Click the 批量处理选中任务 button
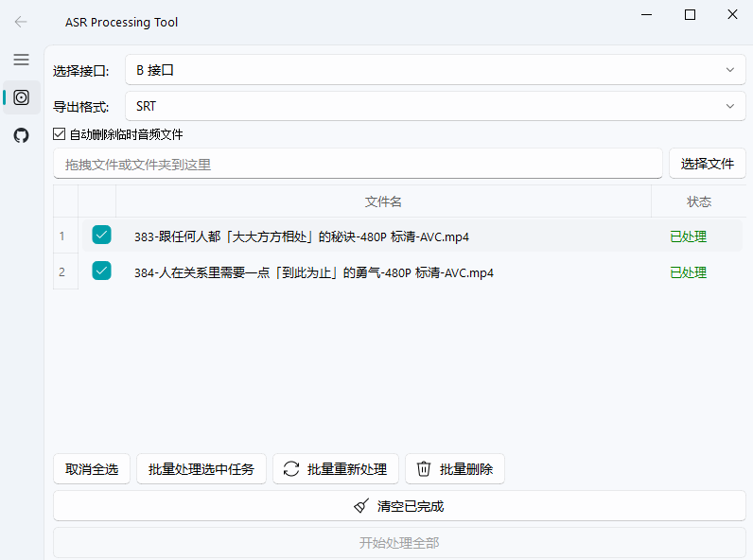This screenshot has height=560, width=753. [x=201, y=469]
